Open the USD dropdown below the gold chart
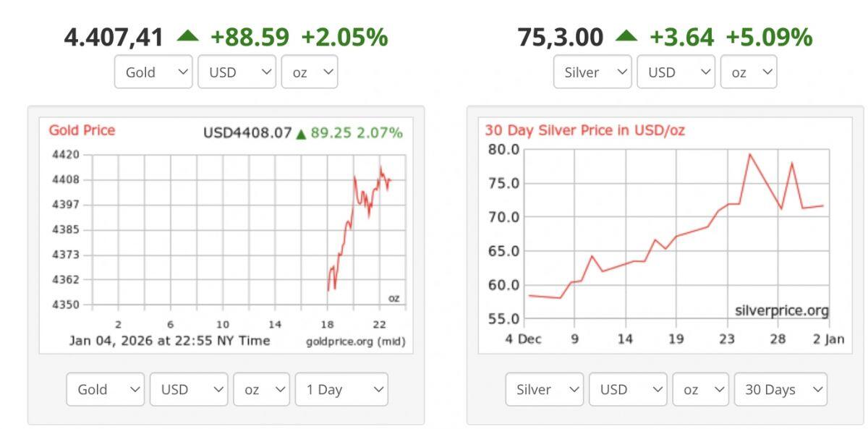Image resolution: width=868 pixels, height=429 pixels. point(189,389)
